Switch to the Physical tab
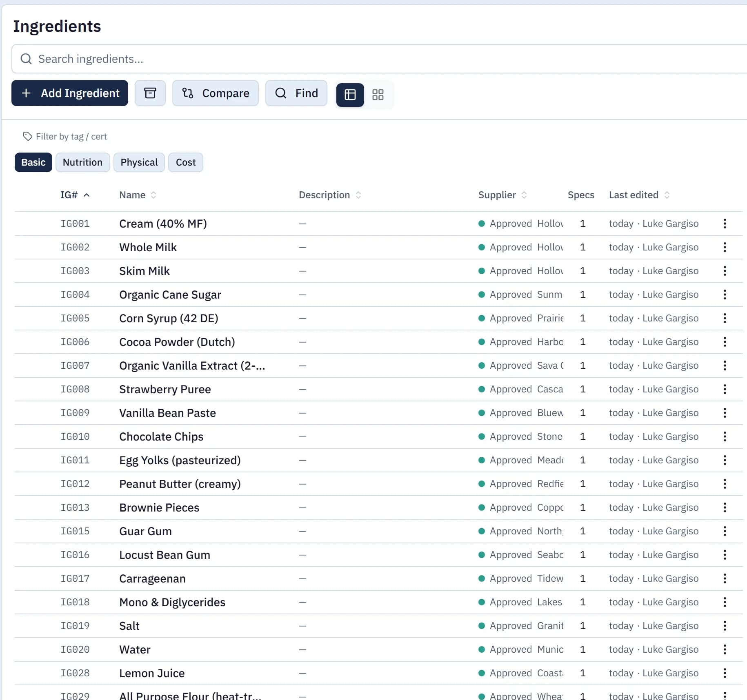Screen dimensions: 747x700 139,162
